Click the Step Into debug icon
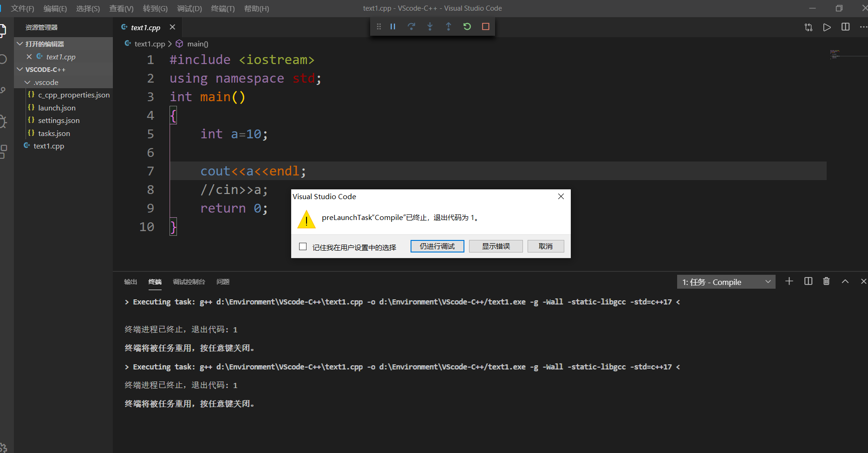The image size is (868, 453). 430,27
